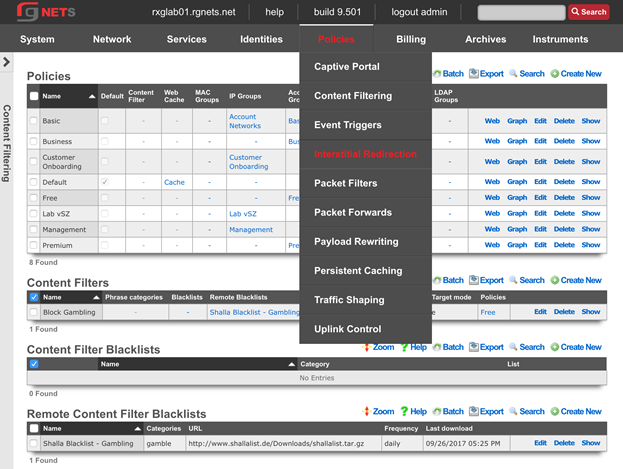Click Search in Remote Content Filter Blacklists
This screenshot has width=623, height=469.
click(527, 411)
